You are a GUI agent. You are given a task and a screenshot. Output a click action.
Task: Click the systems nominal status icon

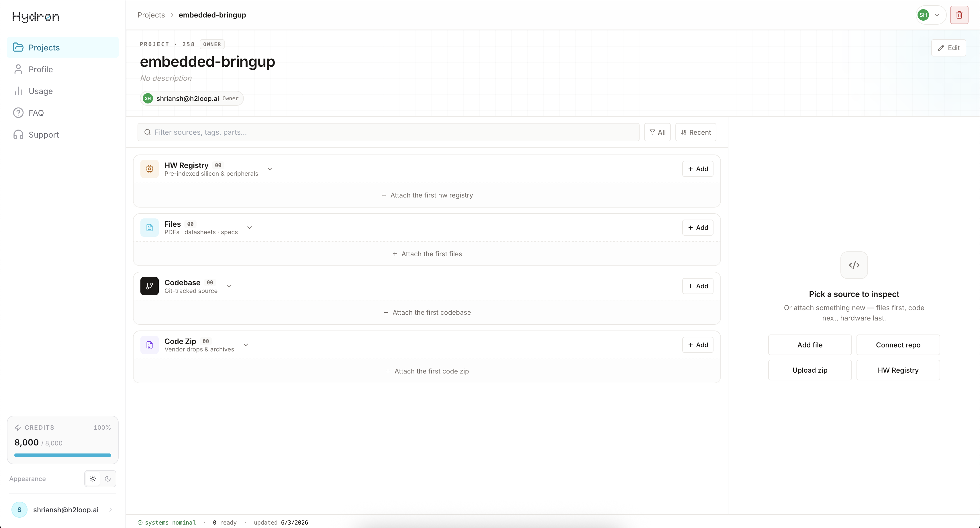(140, 523)
